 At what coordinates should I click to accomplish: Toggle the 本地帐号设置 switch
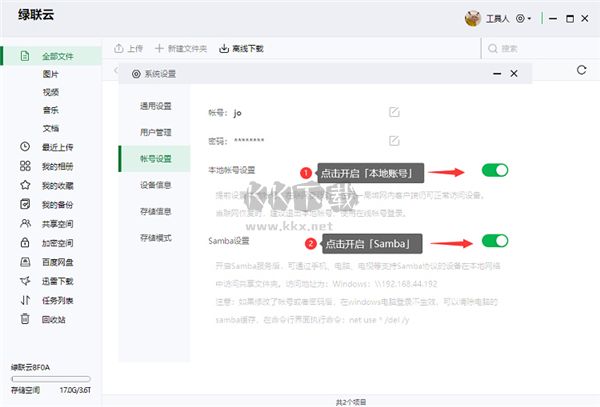495,170
